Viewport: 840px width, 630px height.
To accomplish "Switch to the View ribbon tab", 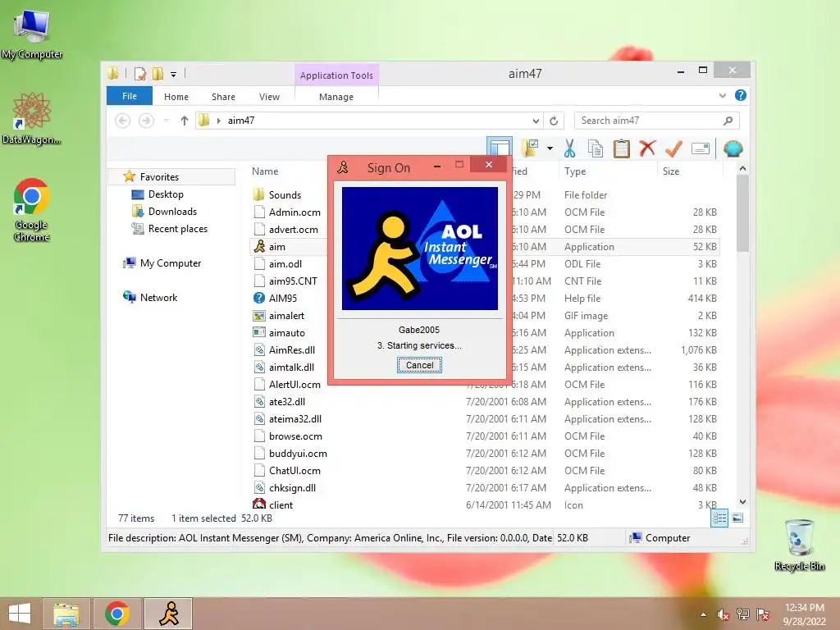I will (x=269, y=97).
